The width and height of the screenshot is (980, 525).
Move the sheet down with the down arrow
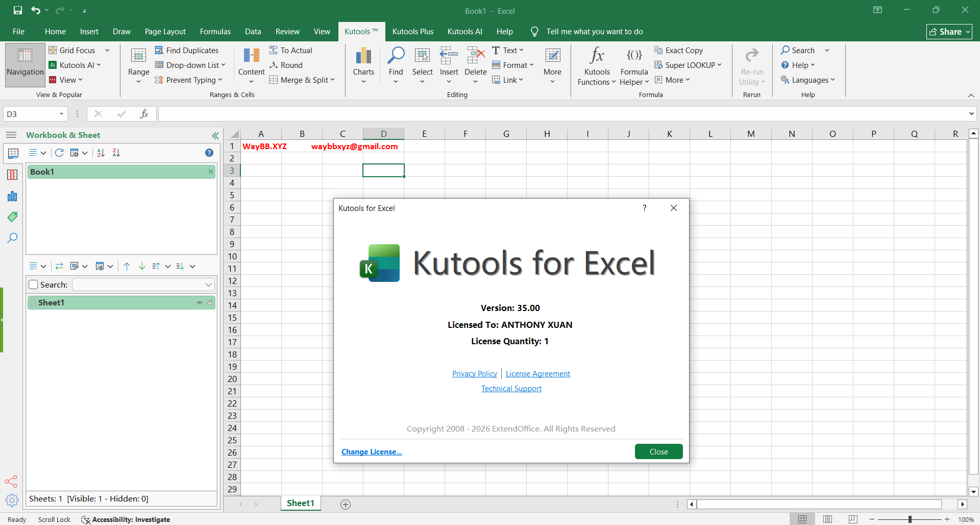pyautogui.click(x=142, y=266)
